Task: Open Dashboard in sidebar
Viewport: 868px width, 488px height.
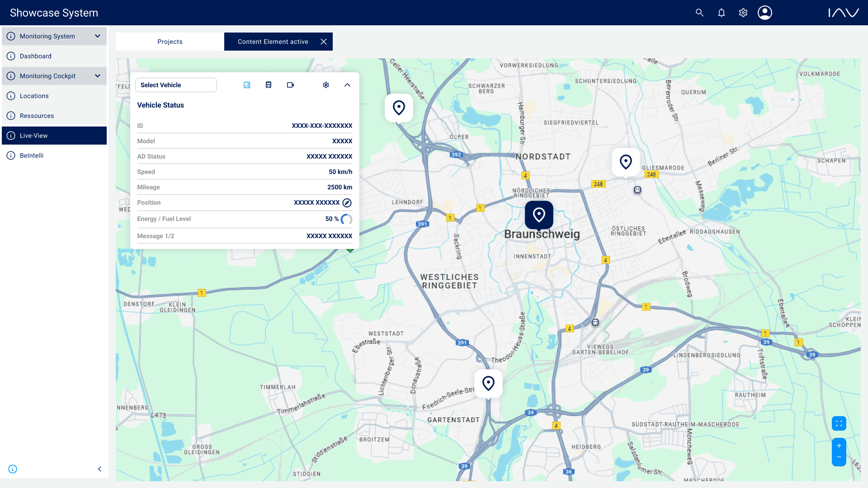Action: point(54,56)
